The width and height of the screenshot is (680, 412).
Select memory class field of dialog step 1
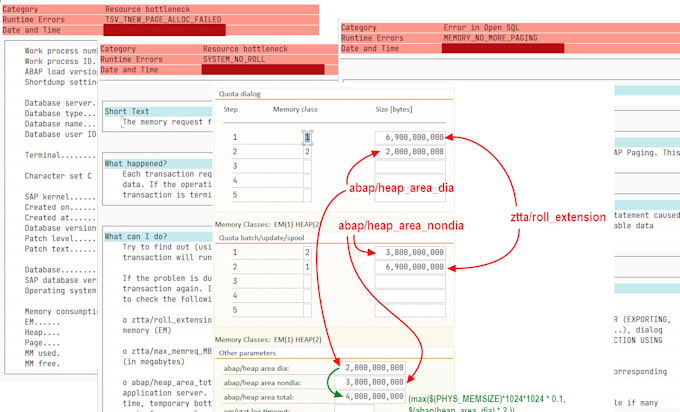coord(307,137)
